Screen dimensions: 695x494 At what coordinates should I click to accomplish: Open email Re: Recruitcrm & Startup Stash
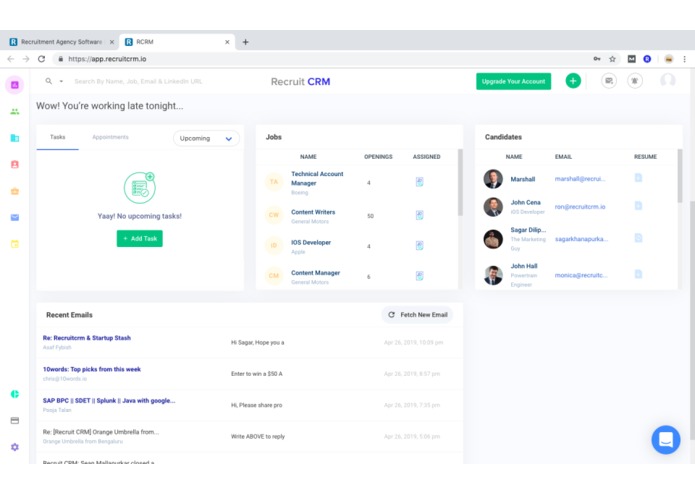pyautogui.click(x=86, y=338)
